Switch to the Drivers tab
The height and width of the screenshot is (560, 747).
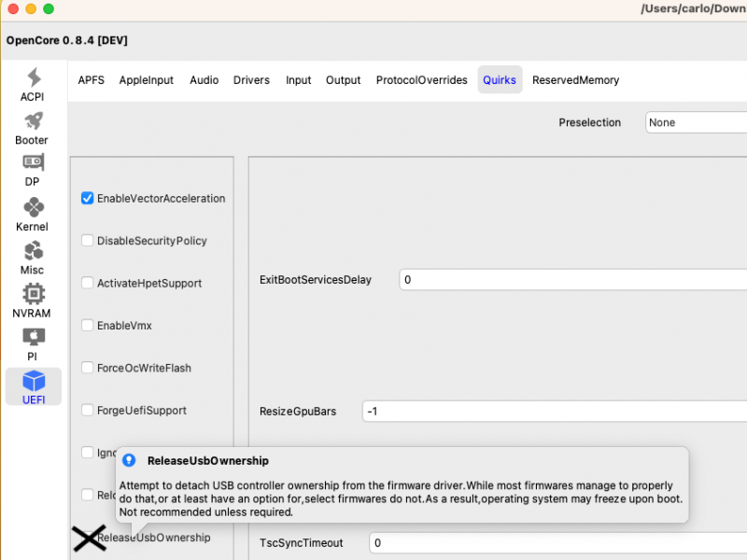click(251, 79)
